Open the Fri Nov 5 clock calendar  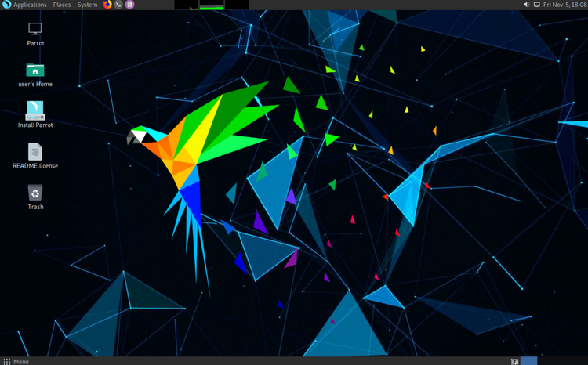click(x=565, y=5)
